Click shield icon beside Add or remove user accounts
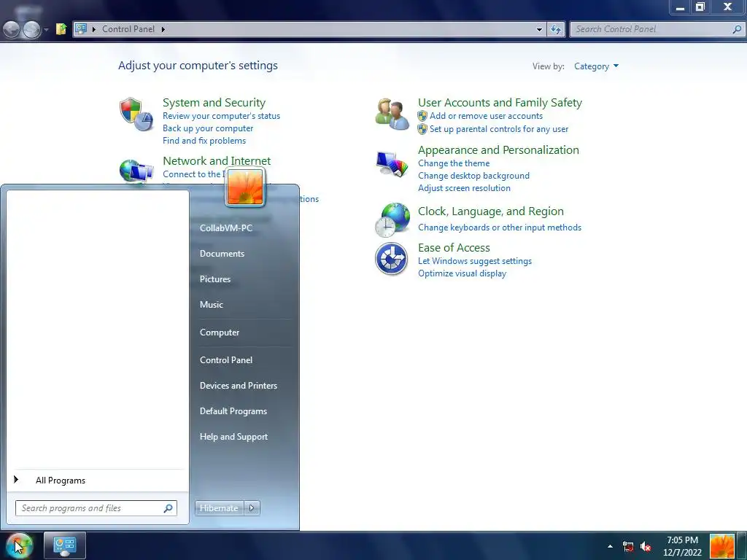This screenshot has width=747, height=560. coord(422,116)
